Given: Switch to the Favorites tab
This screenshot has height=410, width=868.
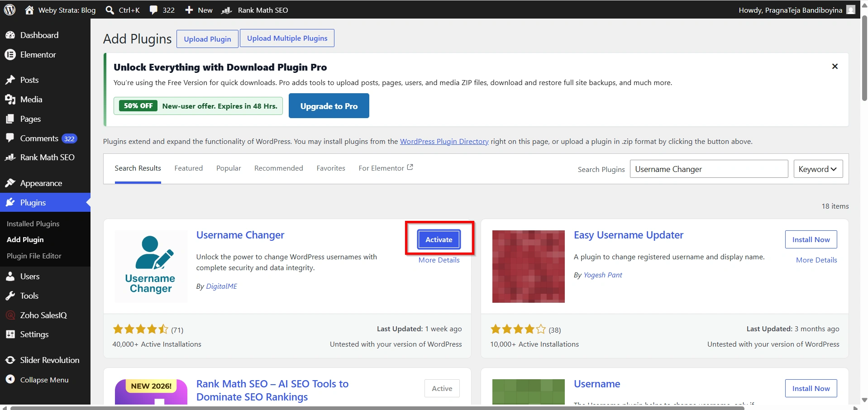Looking at the screenshot, I should [331, 168].
